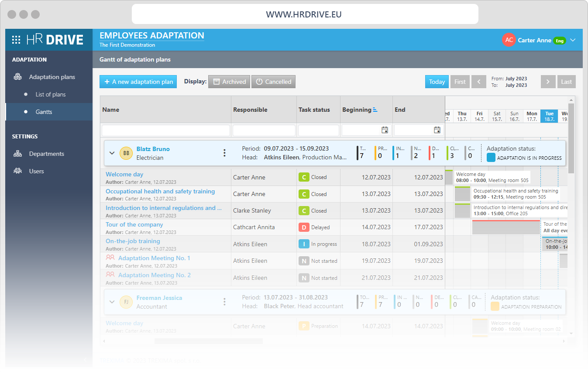Switch language with the Eng badge

pyautogui.click(x=559, y=41)
